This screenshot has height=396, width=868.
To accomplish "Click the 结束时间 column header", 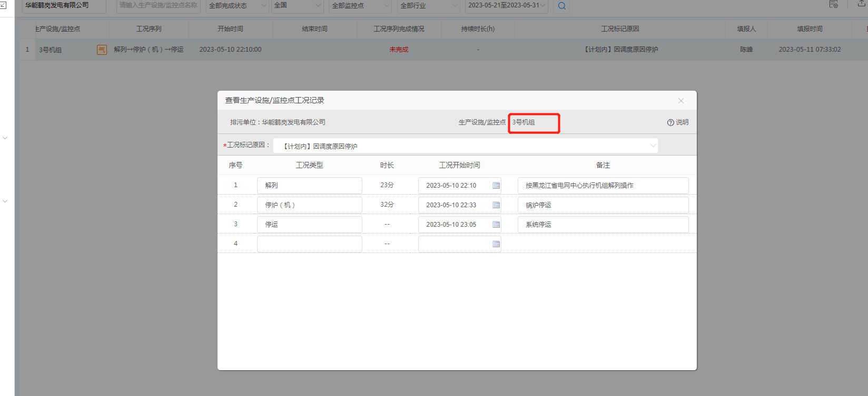I will click(x=315, y=29).
